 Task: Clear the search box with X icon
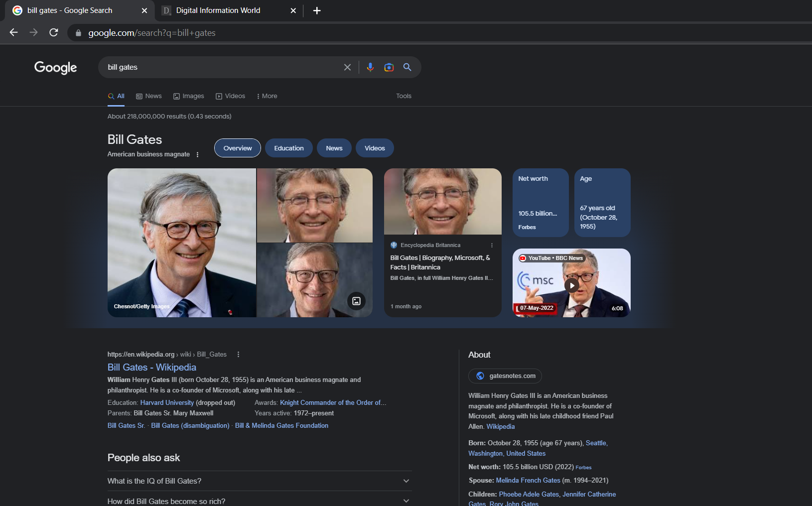click(x=347, y=67)
